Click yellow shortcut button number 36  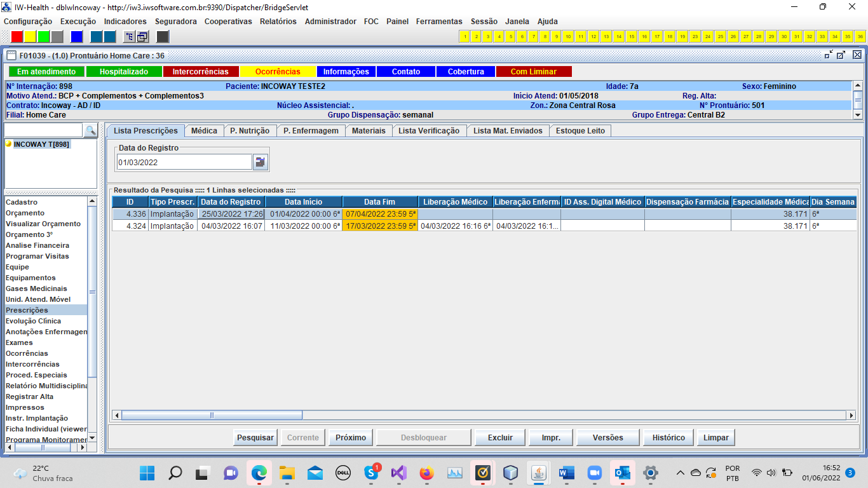860,36
